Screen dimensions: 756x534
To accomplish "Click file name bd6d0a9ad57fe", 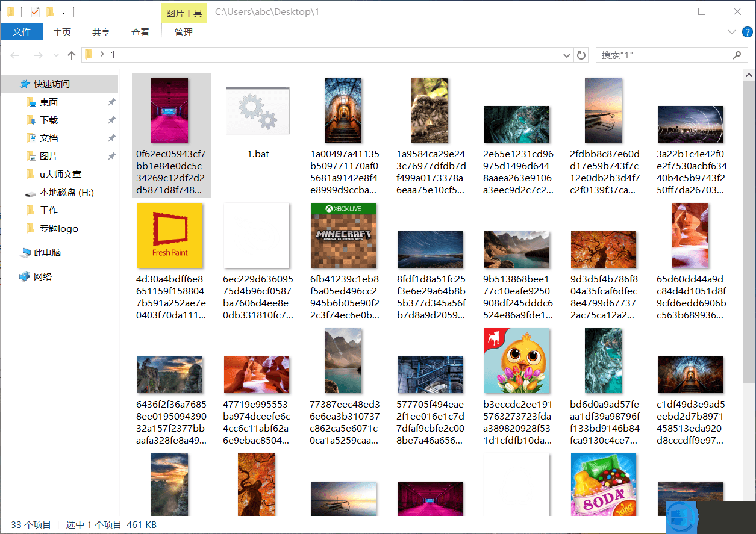I will tap(604, 423).
